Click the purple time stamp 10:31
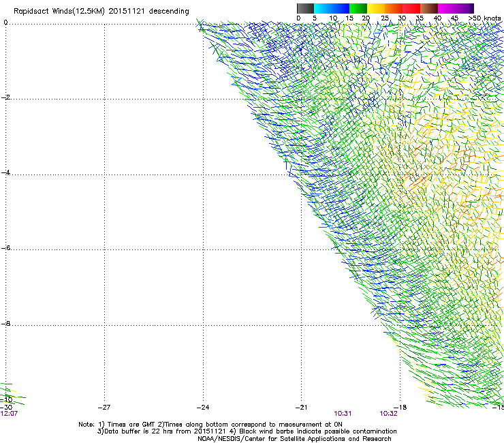This screenshot has width=504, height=443. point(343,414)
